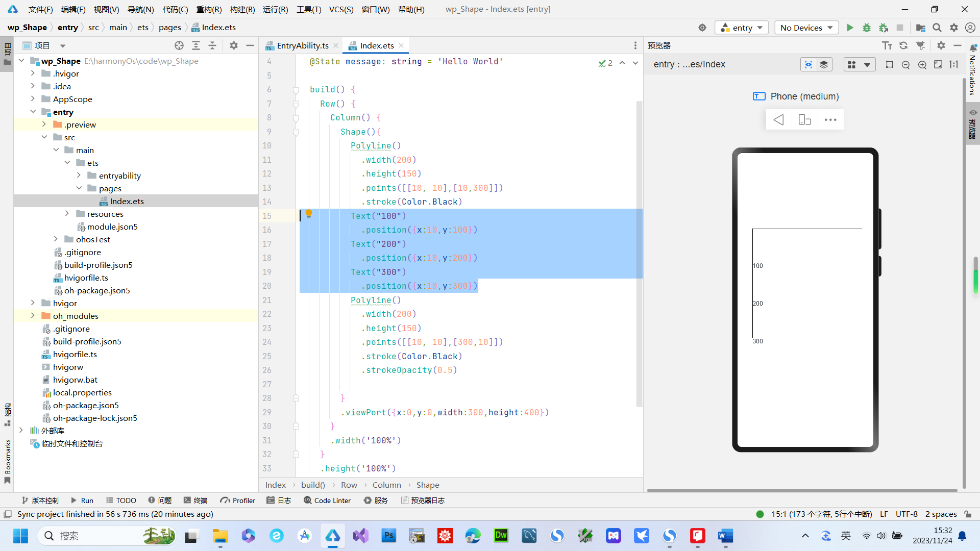Open the TODO tool window

point(121,500)
